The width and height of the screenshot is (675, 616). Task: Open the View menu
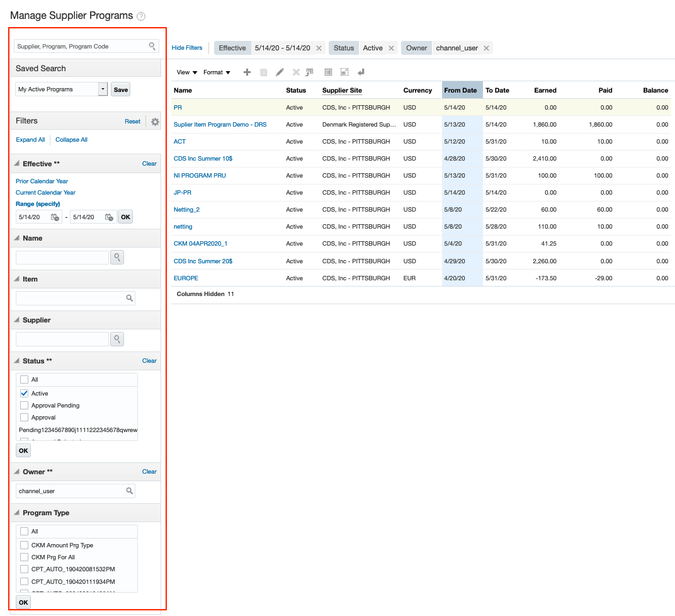point(185,72)
